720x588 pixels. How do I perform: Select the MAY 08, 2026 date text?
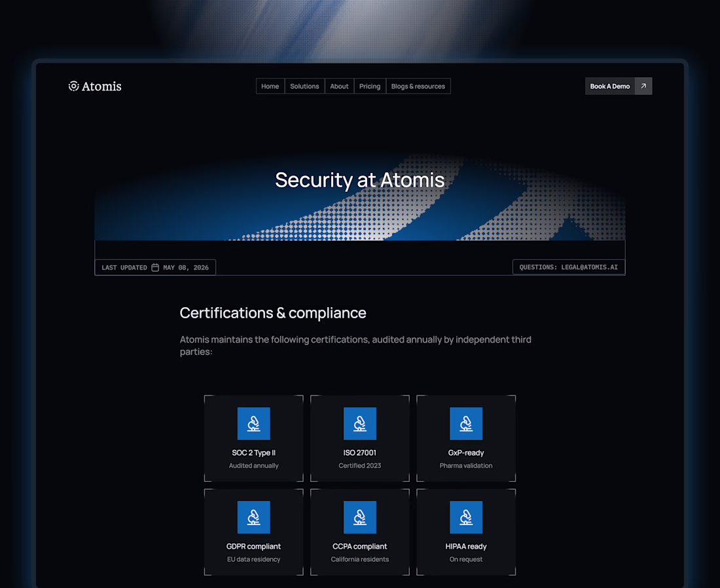tap(186, 267)
